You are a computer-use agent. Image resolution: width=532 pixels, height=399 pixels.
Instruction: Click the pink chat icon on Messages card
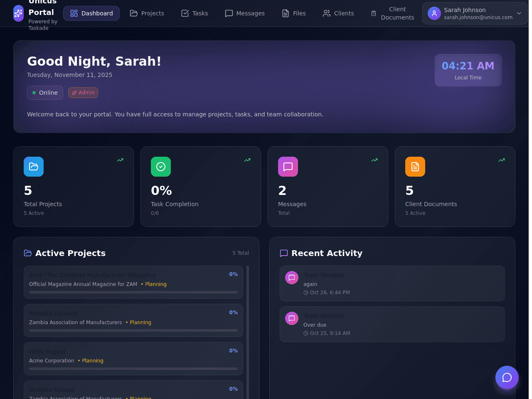click(x=288, y=167)
